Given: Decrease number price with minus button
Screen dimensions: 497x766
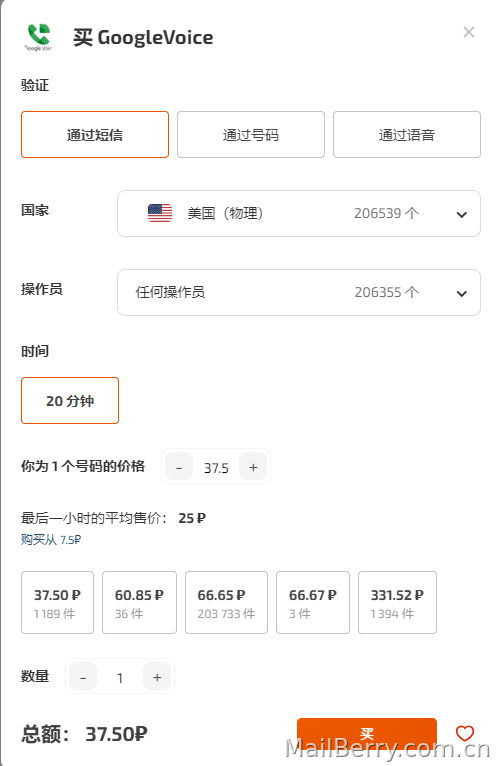Looking at the screenshot, I should pyautogui.click(x=179, y=467).
